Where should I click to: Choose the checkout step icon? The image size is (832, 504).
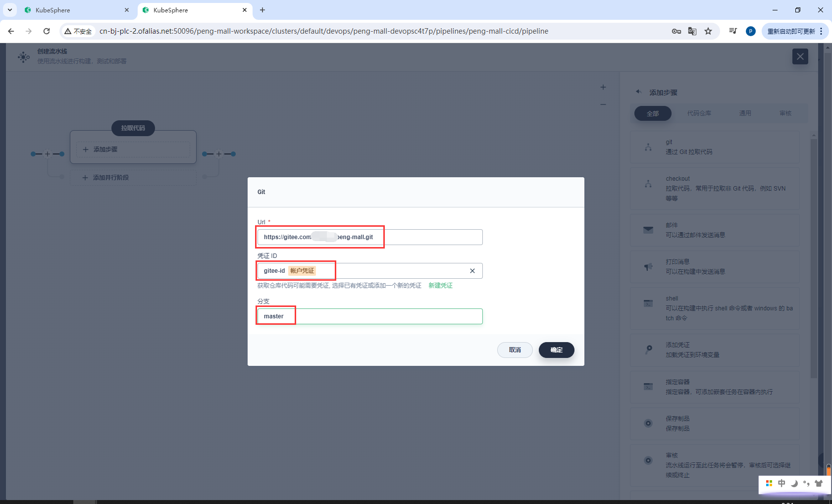tap(648, 184)
